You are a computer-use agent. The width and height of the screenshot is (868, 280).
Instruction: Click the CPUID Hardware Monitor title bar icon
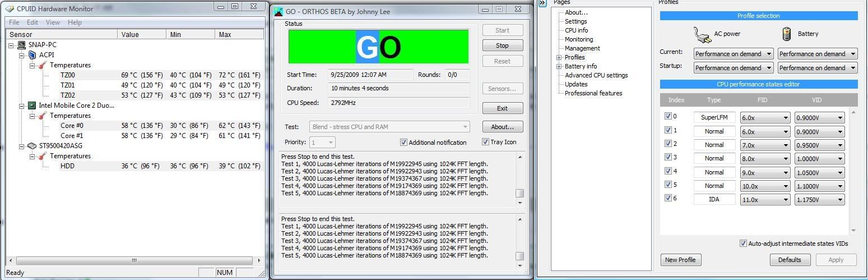pos(9,8)
